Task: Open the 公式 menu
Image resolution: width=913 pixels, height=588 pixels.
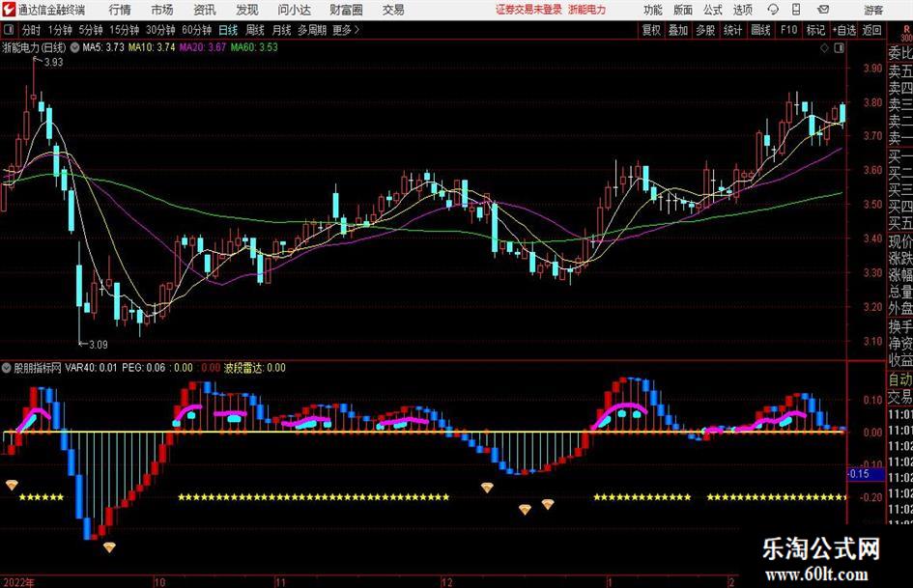Action: coord(713,10)
